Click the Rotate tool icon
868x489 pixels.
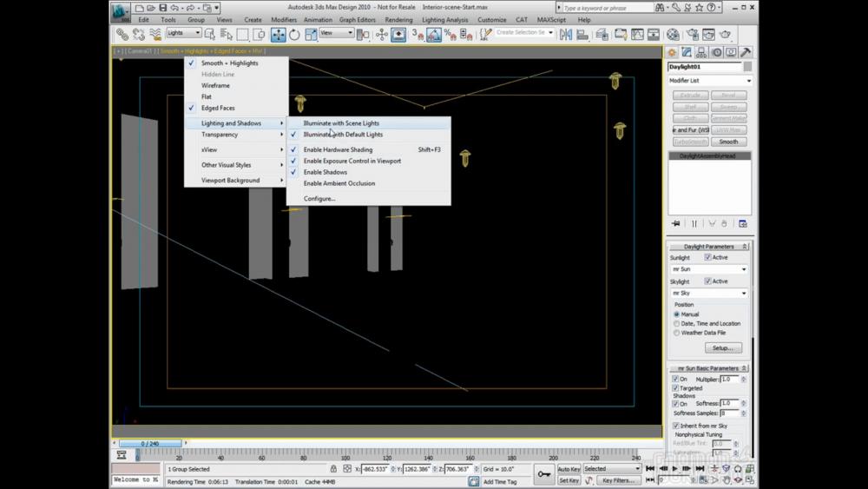click(x=294, y=35)
